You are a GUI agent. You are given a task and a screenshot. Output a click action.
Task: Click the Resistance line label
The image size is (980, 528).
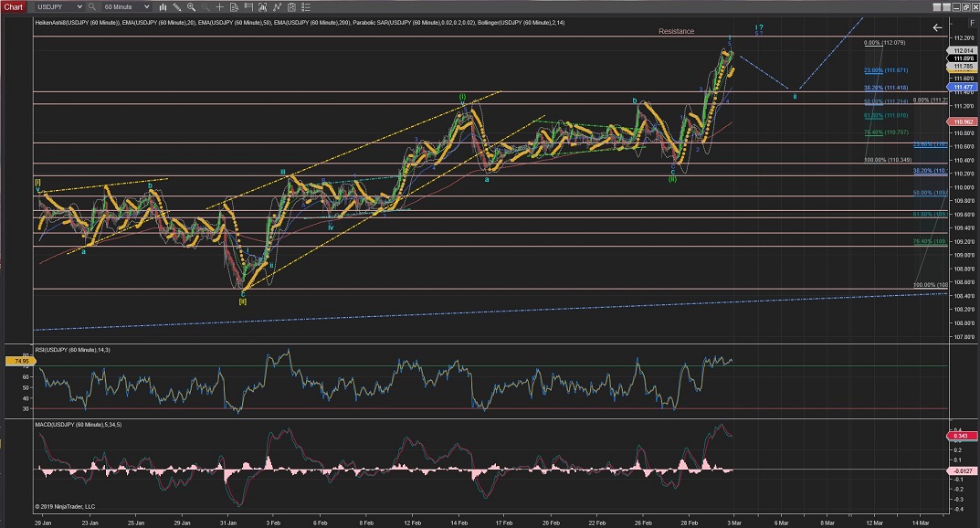[x=677, y=31]
